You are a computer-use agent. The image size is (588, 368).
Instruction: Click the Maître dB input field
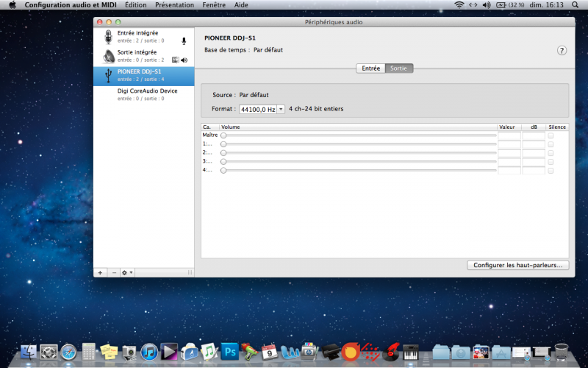coord(534,135)
